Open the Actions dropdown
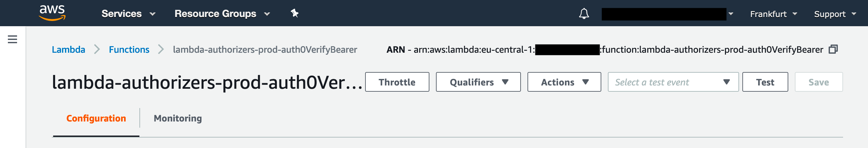 click(564, 82)
